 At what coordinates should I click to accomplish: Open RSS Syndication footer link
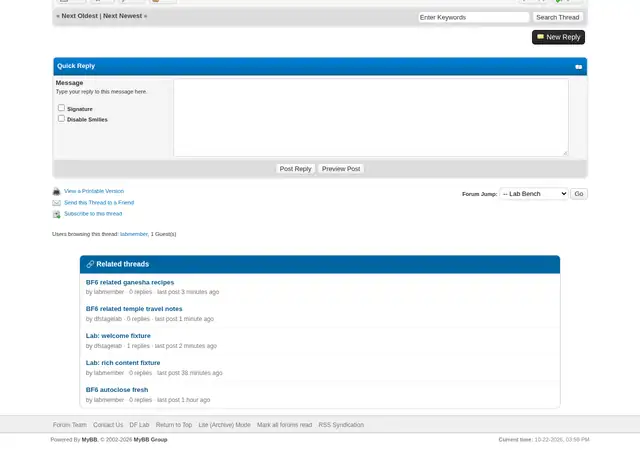(x=341, y=425)
